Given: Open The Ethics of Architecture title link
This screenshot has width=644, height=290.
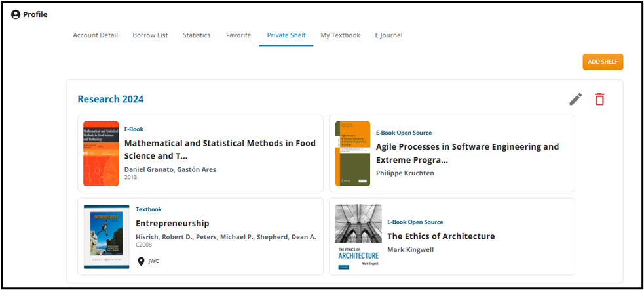Looking at the screenshot, I should coord(441,236).
